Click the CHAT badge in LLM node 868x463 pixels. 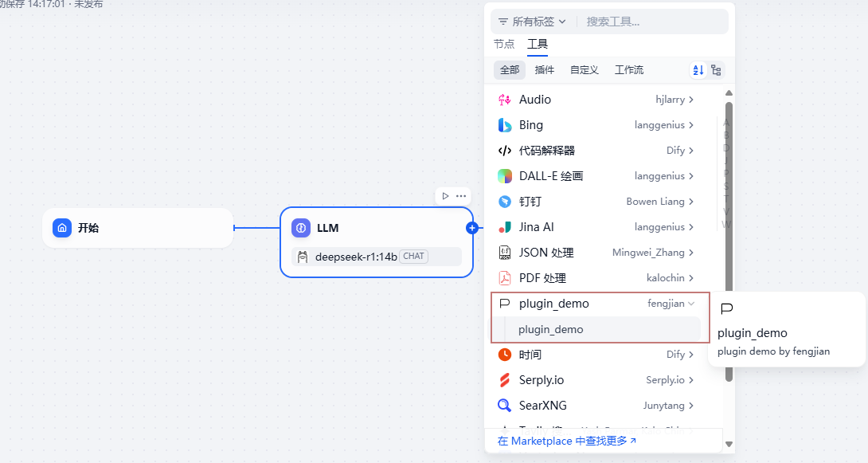point(413,257)
